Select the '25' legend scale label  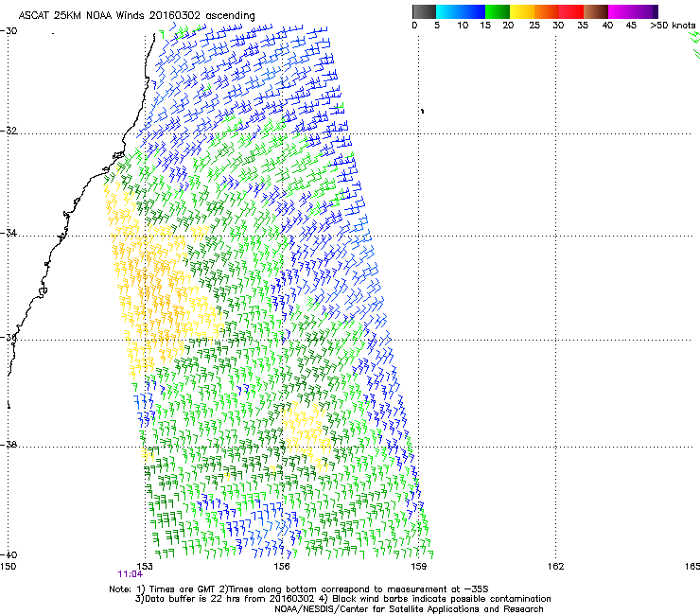point(534,26)
